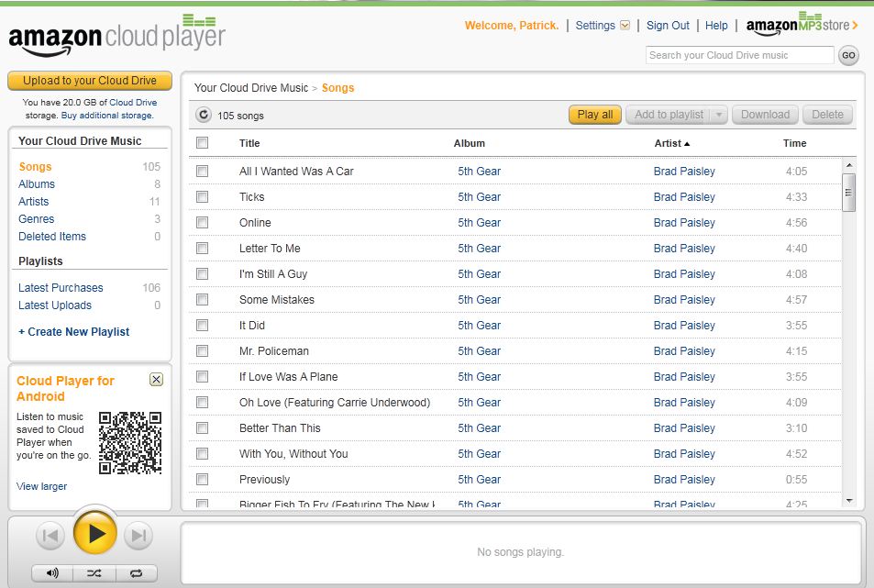The image size is (874, 588).
Task: Click Create New Playlist
Action: (x=74, y=332)
